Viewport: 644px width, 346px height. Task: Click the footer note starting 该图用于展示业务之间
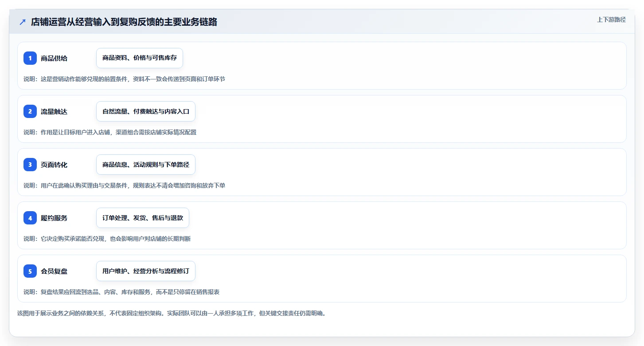172,313
